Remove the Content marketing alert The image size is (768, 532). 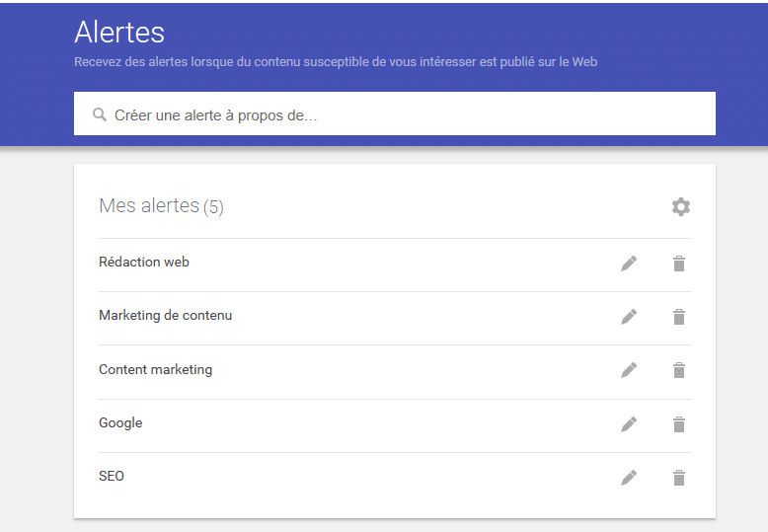[679, 370]
